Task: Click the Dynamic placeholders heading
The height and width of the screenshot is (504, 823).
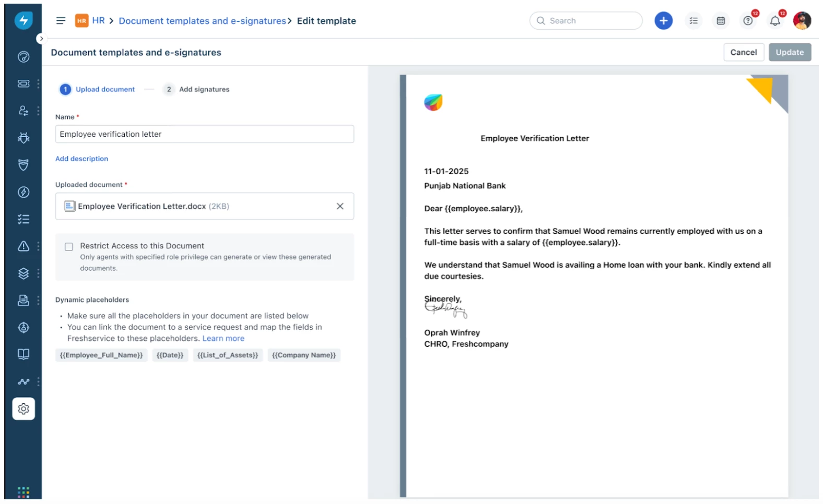Action: click(x=92, y=300)
